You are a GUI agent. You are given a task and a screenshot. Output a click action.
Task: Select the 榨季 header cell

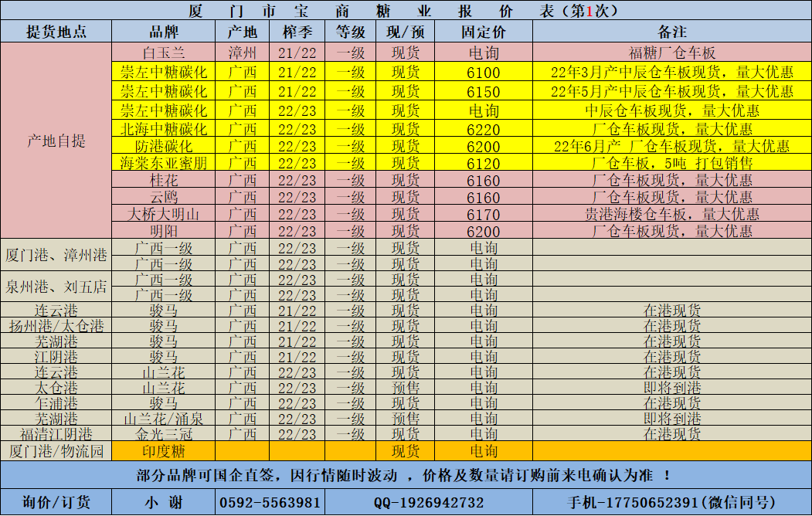[x=297, y=32]
